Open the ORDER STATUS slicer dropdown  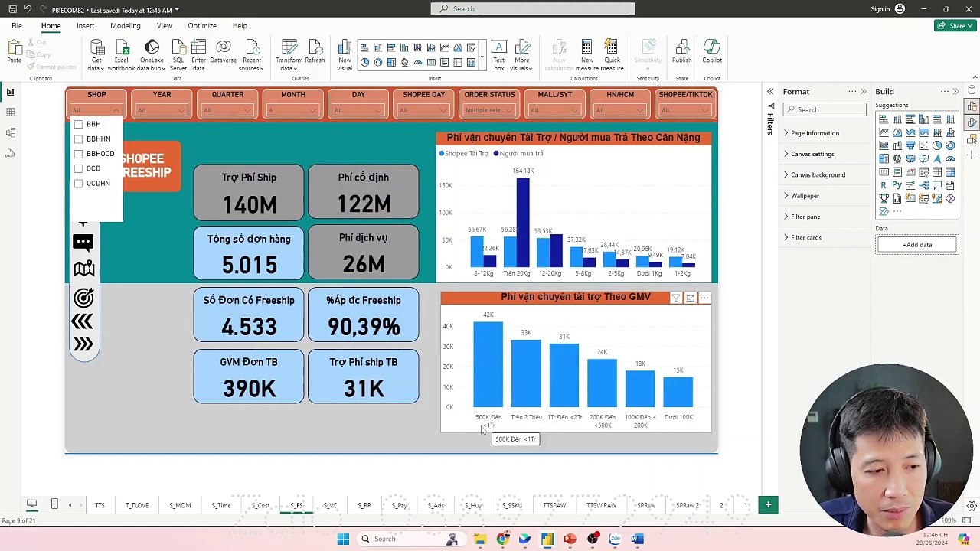(x=489, y=110)
